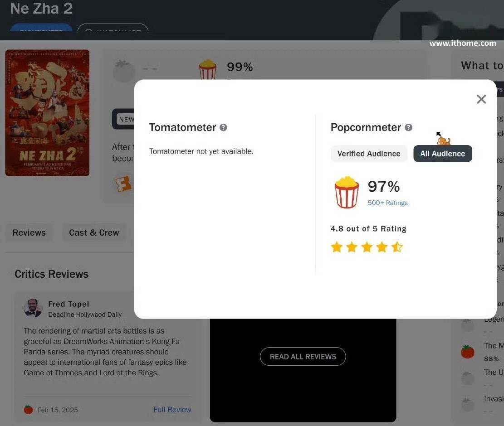Open the Popcornmeter help question mark
The height and width of the screenshot is (426, 504).
(409, 127)
